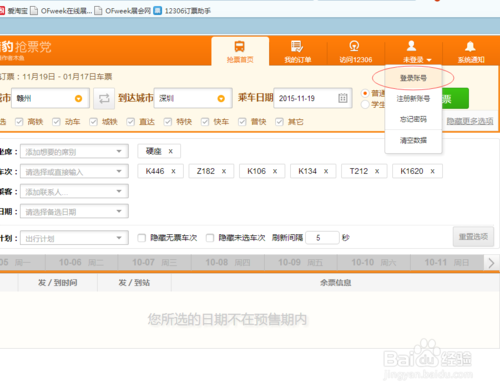Screen dimensions: 500x392
Task: Click the 发 / 到时间 column header
Action: pyautogui.click(x=58, y=283)
